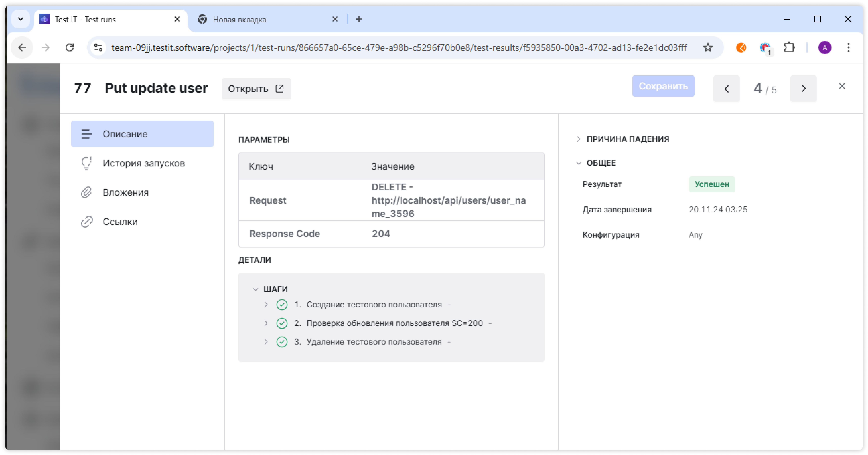Expand step 1 Создание тестового пользователя

(x=266, y=304)
